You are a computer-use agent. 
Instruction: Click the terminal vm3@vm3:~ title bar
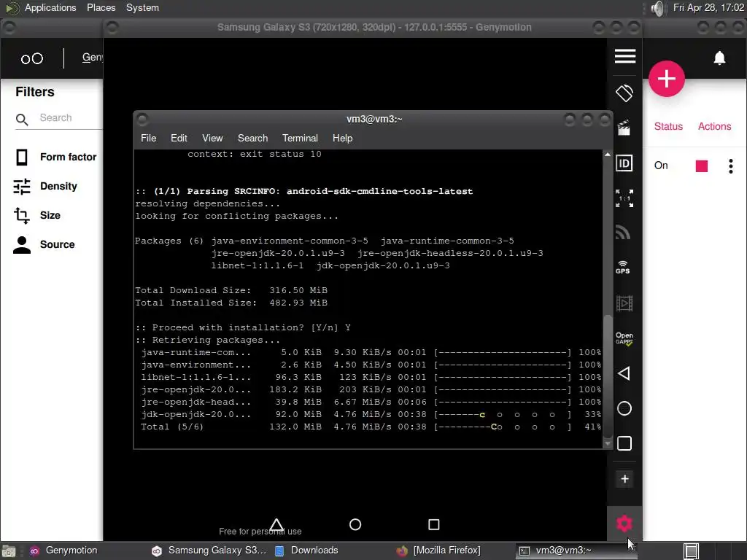374,119
